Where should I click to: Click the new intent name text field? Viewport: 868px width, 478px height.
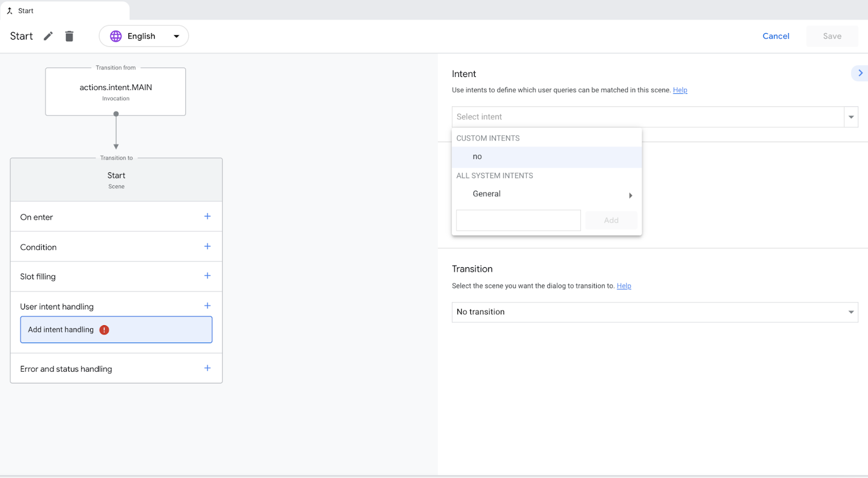(518, 221)
